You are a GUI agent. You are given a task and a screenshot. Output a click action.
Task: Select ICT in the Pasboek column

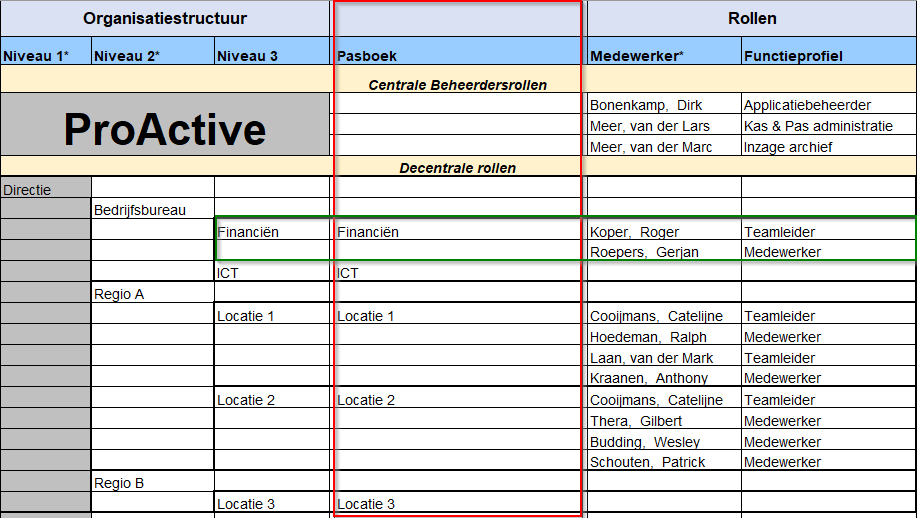coord(458,271)
